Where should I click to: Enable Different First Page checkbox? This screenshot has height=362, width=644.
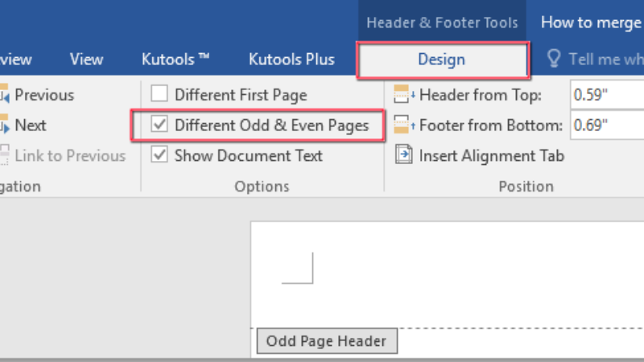tap(160, 95)
